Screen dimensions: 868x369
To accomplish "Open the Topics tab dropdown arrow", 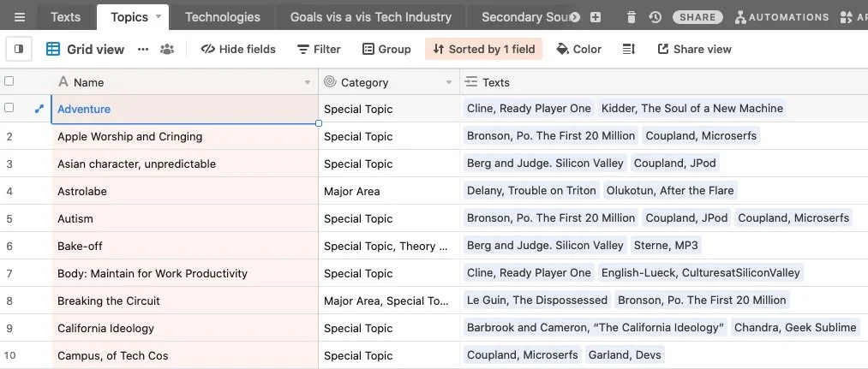I will [x=159, y=16].
